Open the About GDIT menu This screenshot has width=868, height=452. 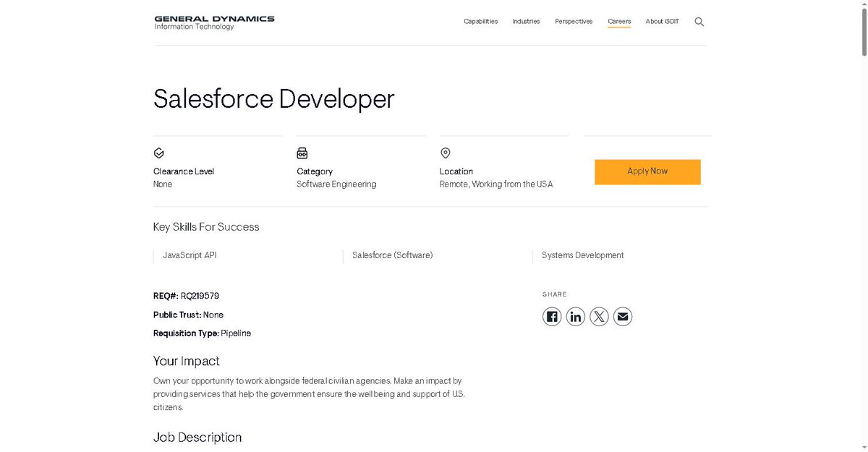(663, 22)
